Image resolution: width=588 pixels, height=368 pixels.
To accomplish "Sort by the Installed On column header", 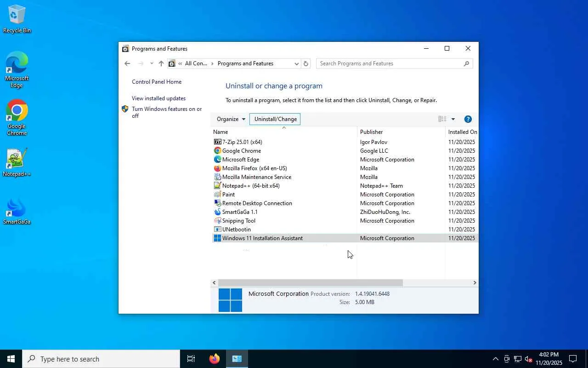I will click(462, 132).
